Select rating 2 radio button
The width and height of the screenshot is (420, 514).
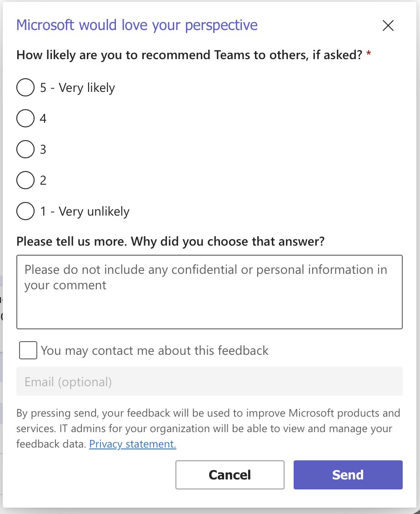(25, 180)
